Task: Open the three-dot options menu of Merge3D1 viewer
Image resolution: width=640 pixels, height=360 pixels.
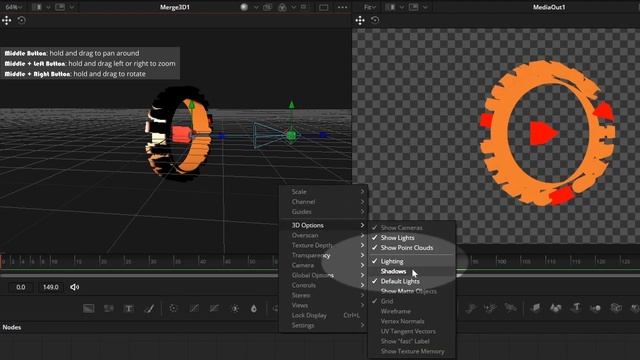Action: point(342,7)
